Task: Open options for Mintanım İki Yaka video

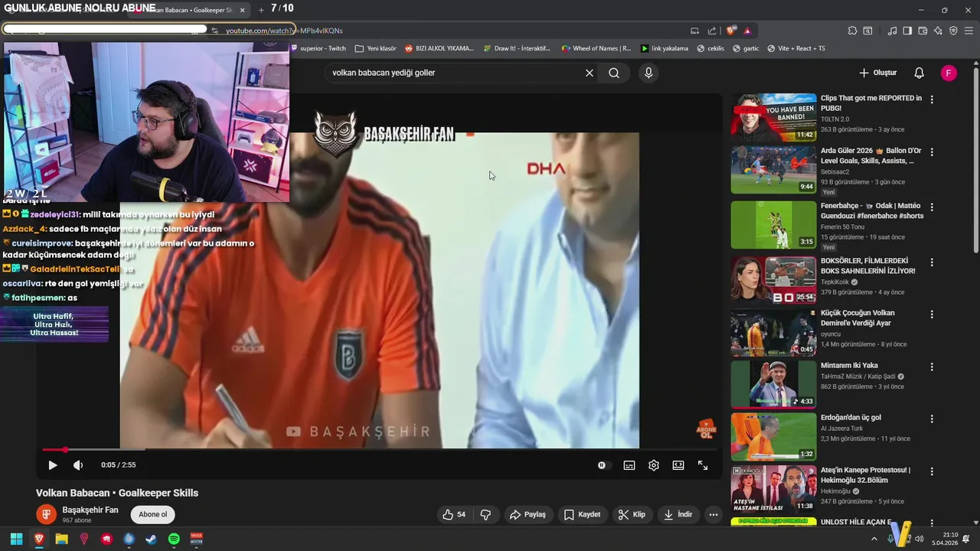Action: pyautogui.click(x=932, y=367)
